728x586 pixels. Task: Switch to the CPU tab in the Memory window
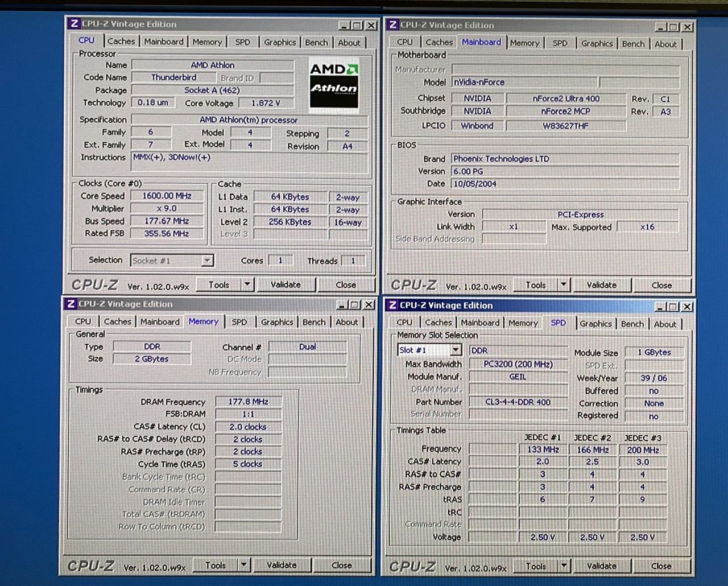[83, 321]
